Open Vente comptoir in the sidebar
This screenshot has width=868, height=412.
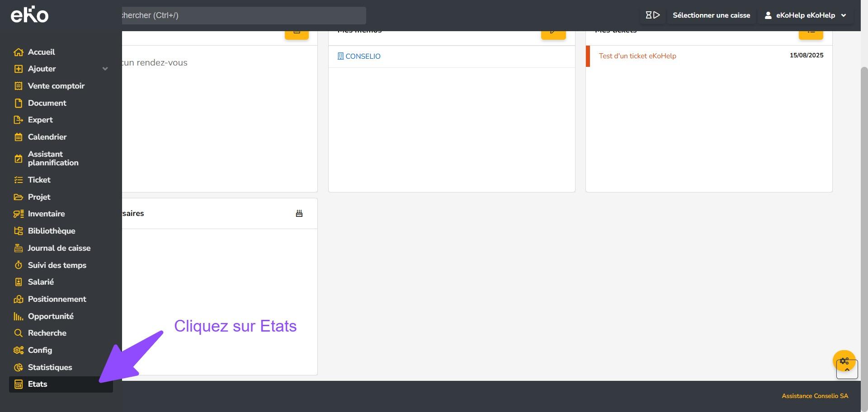coord(56,86)
